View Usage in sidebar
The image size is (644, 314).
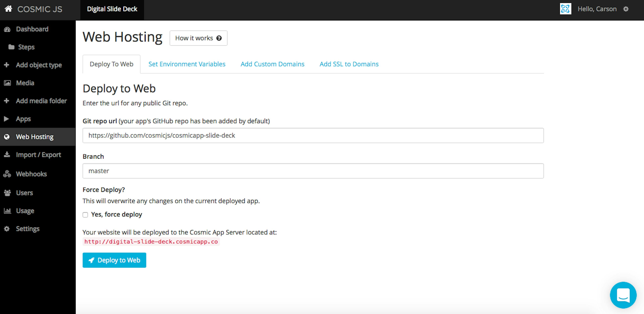click(x=38, y=211)
